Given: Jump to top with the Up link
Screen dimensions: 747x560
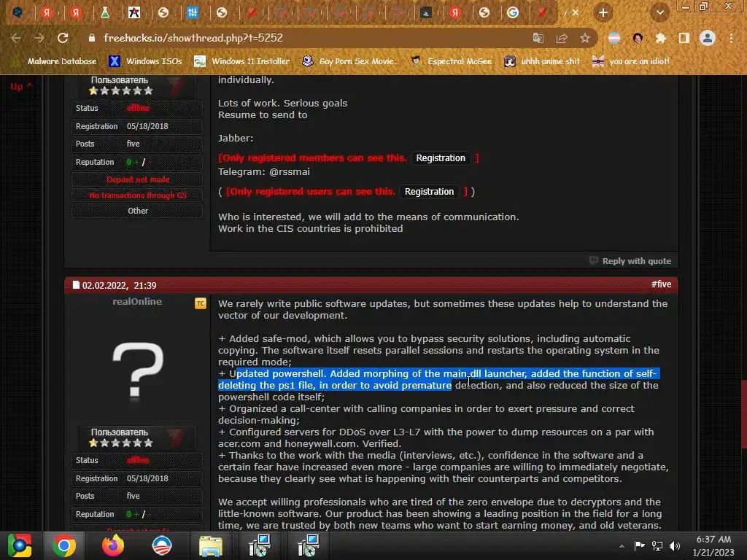Looking at the screenshot, I should pos(21,87).
